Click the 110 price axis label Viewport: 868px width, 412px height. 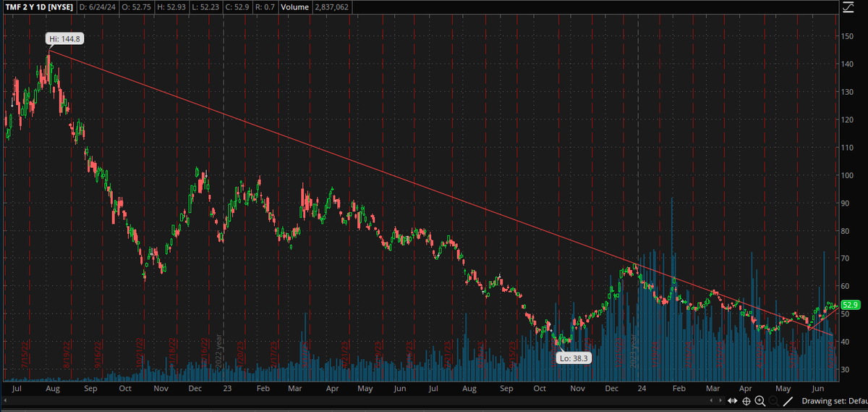coord(848,147)
